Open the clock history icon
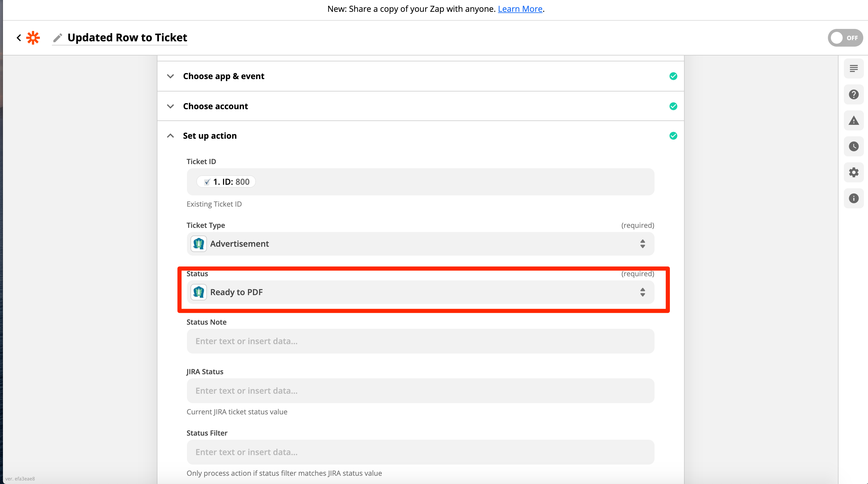 click(x=854, y=146)
